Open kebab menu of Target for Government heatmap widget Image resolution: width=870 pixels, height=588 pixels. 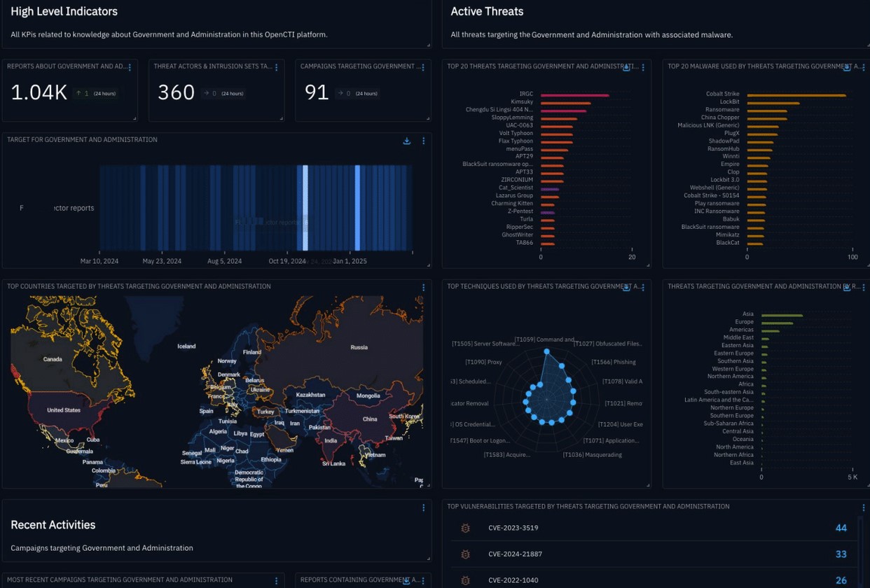point(423,141)
